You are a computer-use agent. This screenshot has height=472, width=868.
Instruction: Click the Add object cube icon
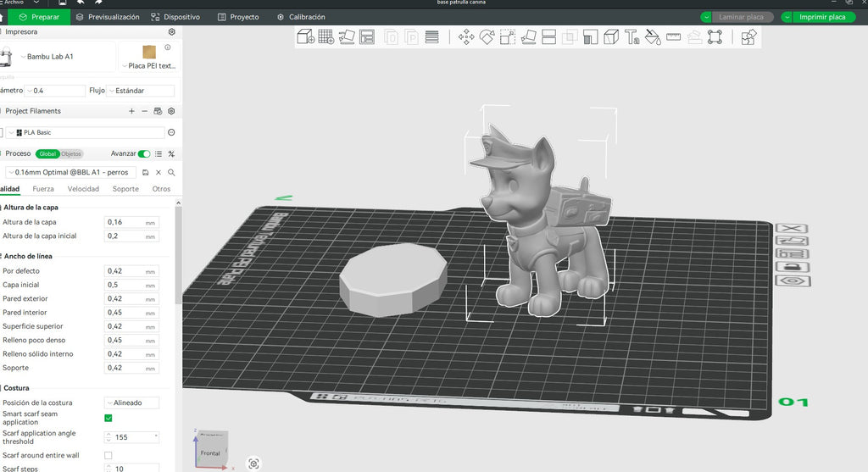point(305,37)
